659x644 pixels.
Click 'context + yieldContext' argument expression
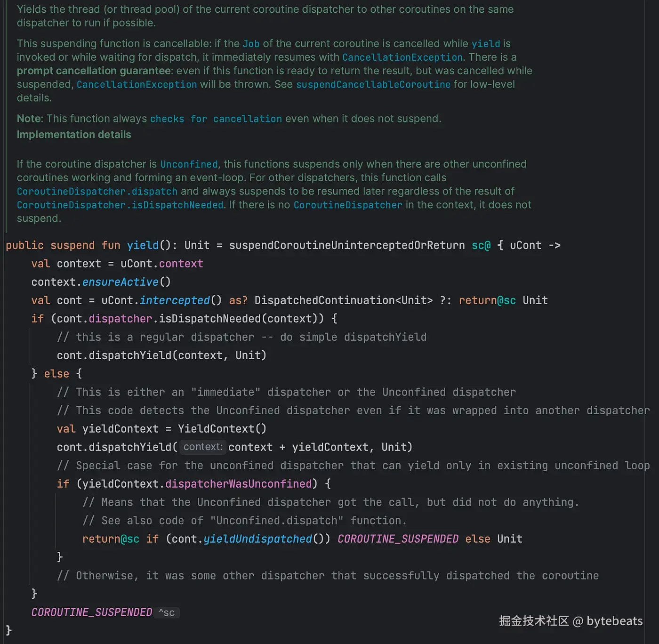[x=298, y=447]
